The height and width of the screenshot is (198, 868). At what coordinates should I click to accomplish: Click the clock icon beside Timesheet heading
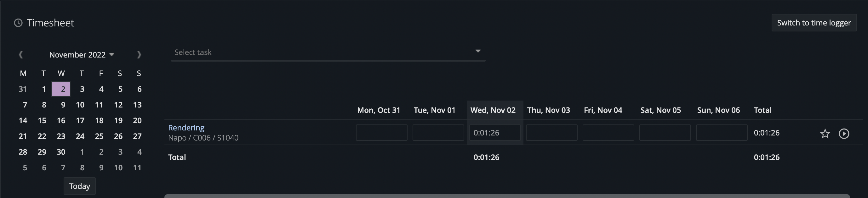tap(19, 23)
